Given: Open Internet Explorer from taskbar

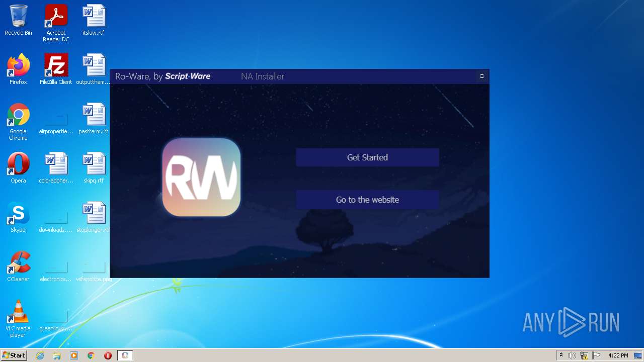Looking at the screenshot, I should point(40,355).
